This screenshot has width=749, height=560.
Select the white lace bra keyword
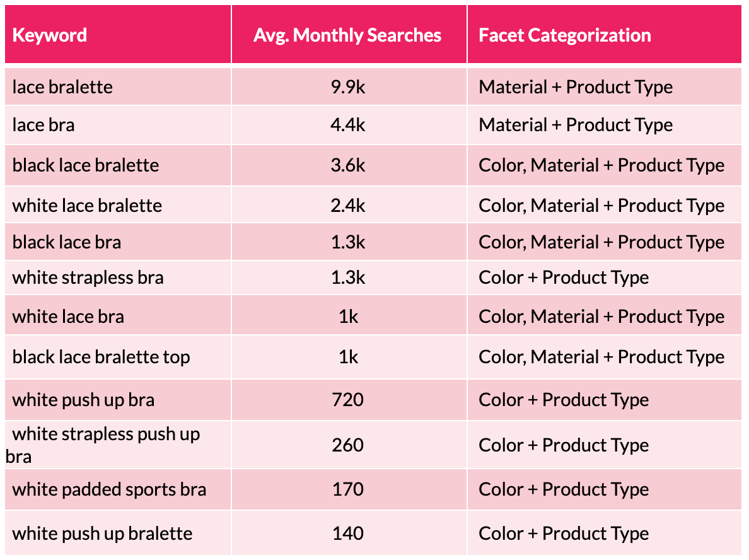[x=68, y=317]
